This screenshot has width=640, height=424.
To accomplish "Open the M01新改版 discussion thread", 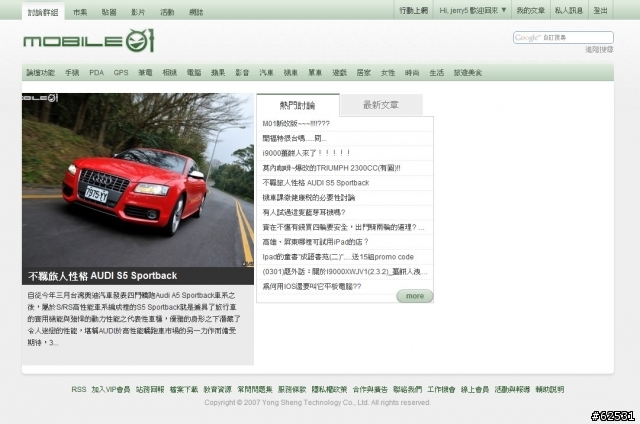I will [296, 124].
